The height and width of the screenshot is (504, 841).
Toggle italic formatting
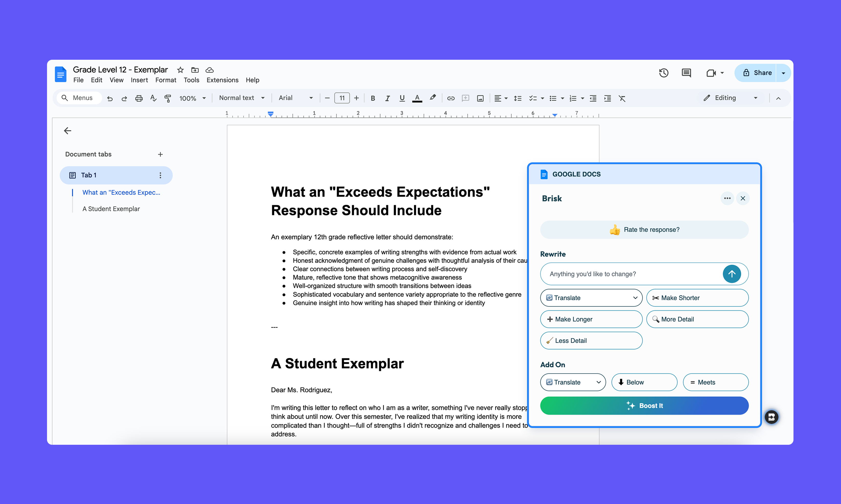(387, 98)
